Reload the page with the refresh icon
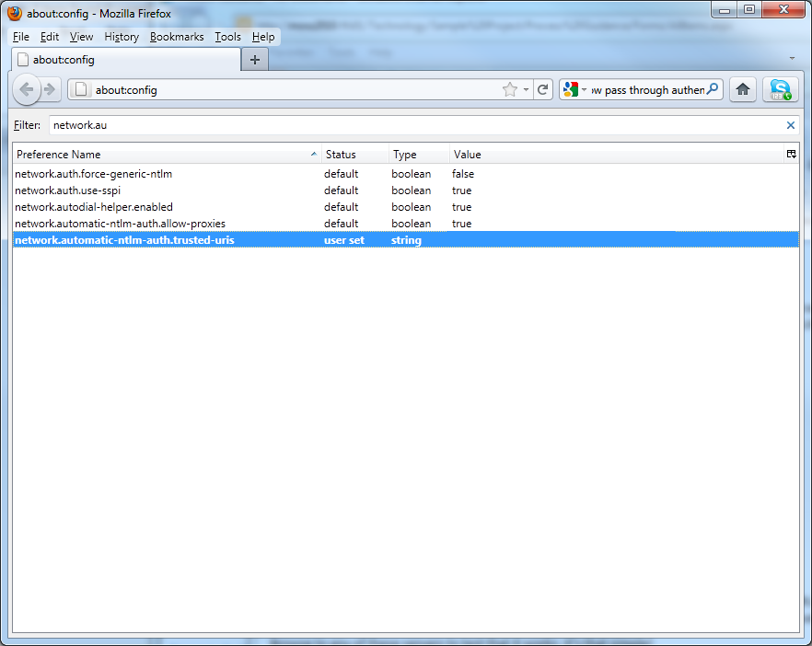 (x=543, y=89)
